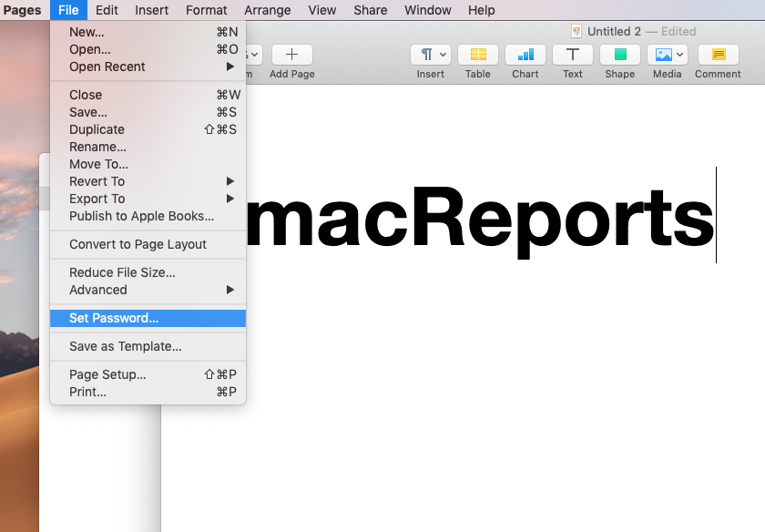Select Move To… menu item
Screen dimensions: 765x532
(148, 164)
